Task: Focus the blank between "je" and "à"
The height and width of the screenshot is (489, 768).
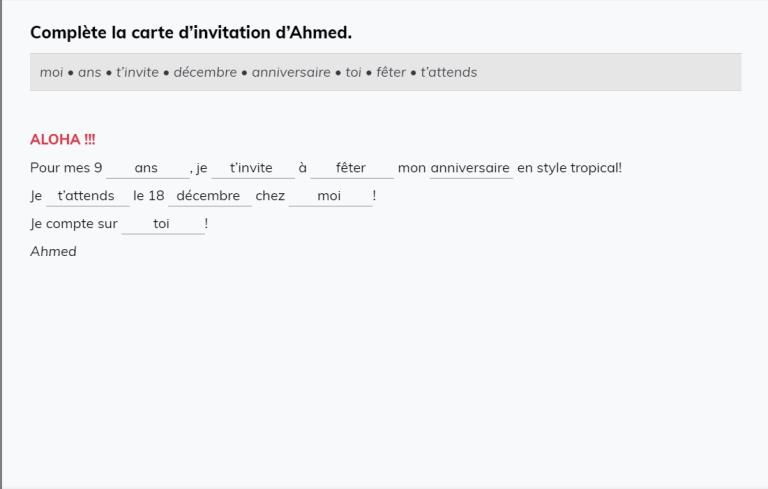Action: pos(252,168)
